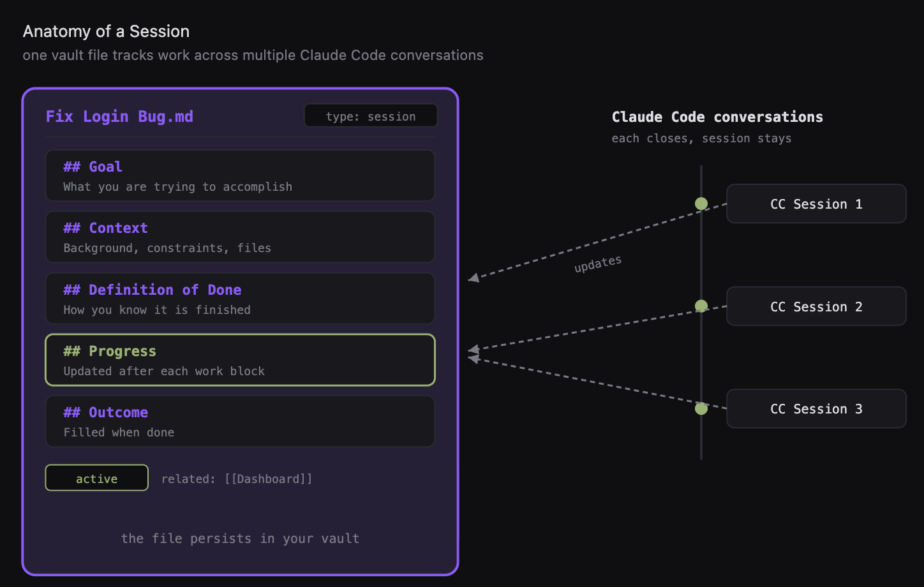Click the subtitle about one vault file

click(x=253, y=56)
